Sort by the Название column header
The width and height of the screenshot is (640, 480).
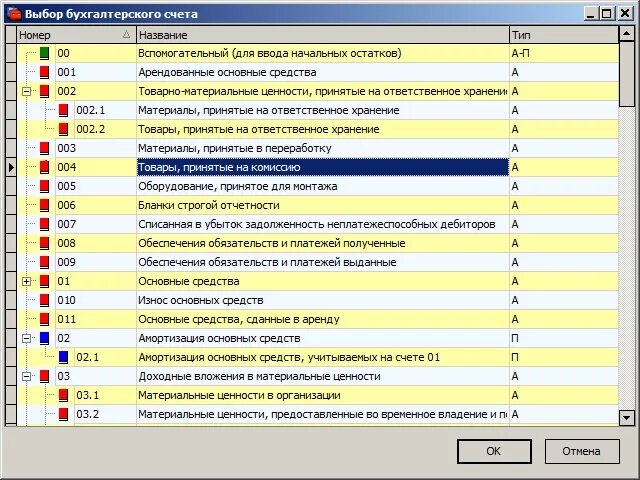click(x=322, y=35)
